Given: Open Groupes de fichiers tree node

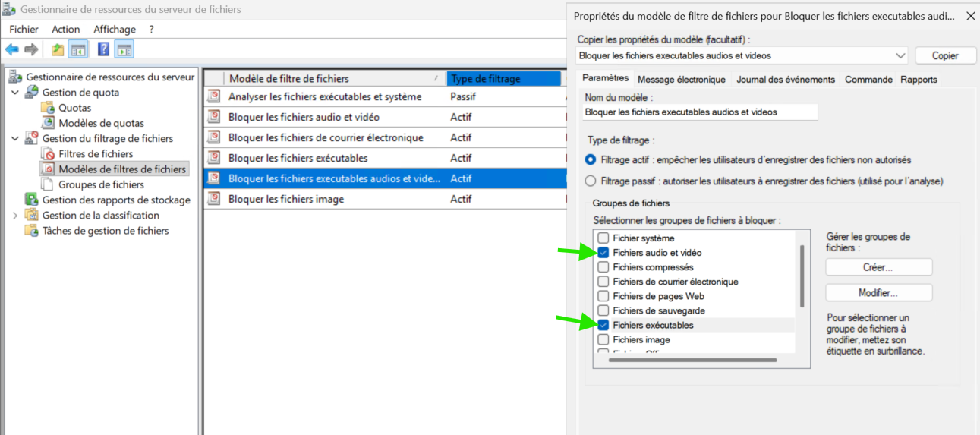Looking at the screenshot, I should click(x=101, y=184).
